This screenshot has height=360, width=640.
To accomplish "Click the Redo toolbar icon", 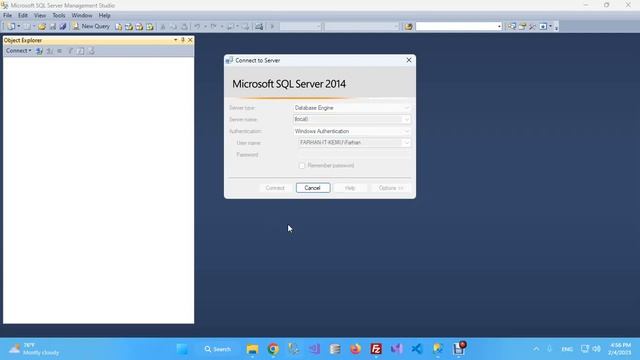I will click(x=213, y=27).
